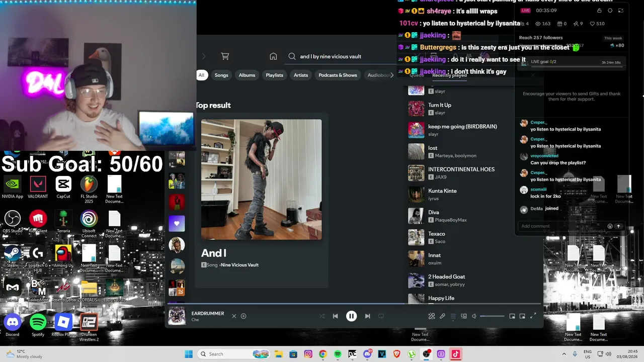Open Brave browser from the taskbar
Screen dimensions: 644x362
pyautogui.click(x=396, y=354)
